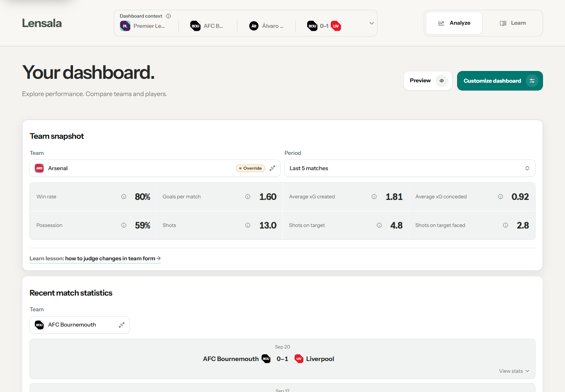Click the Lensala logo
The image size is (565, 392).
(x=42, y=23)
